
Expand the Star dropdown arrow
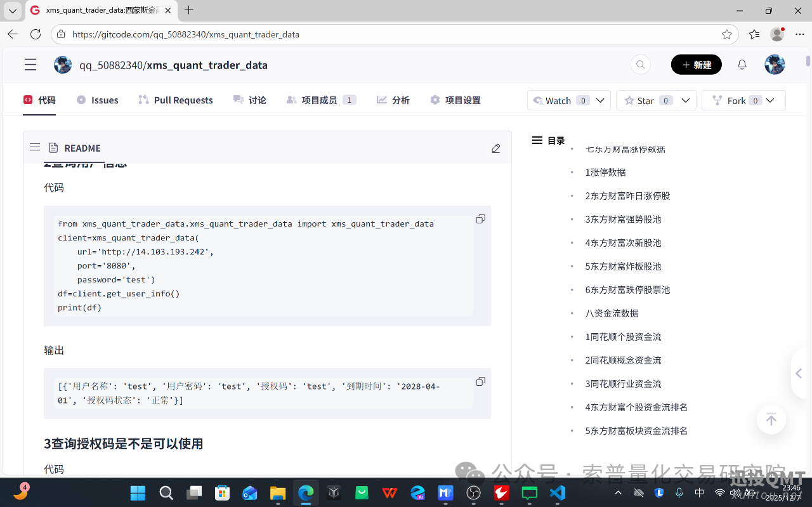[685, 100]
